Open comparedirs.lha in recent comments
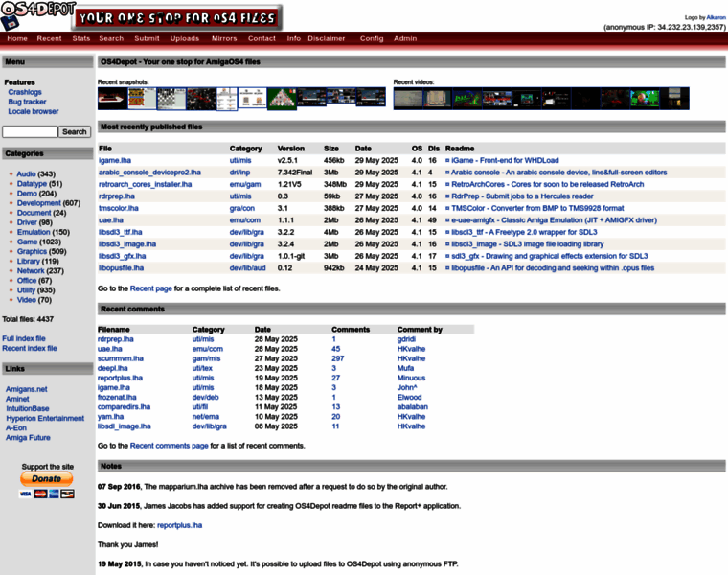728x575 pixels. coord(124,407)
